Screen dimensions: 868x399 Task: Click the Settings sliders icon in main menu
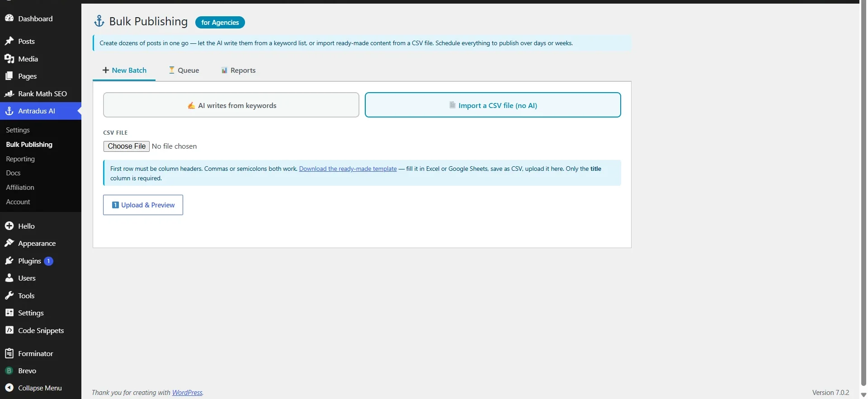(9, 313)
